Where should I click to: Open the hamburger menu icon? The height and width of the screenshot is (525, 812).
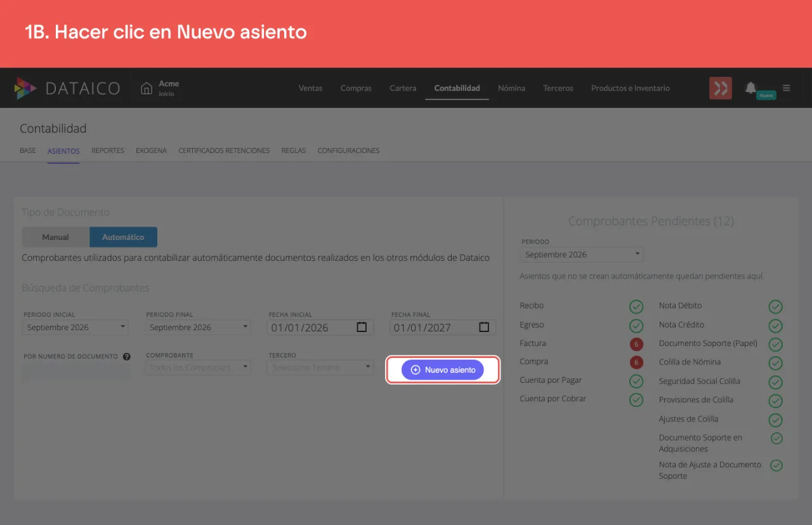coord(787,88)
